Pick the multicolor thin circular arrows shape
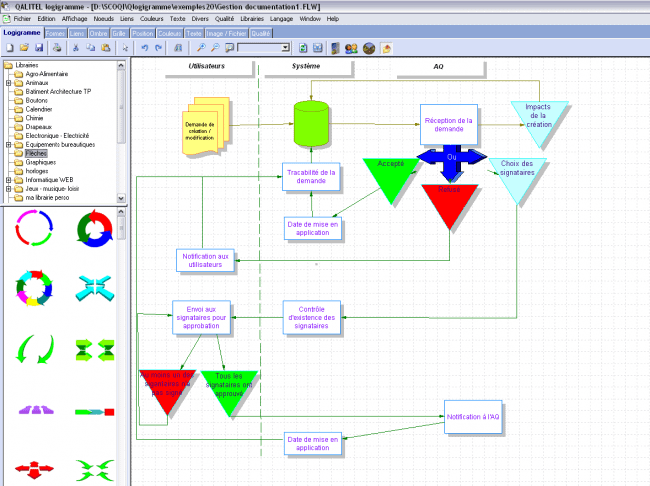650x486 pixels. (34, 228)
